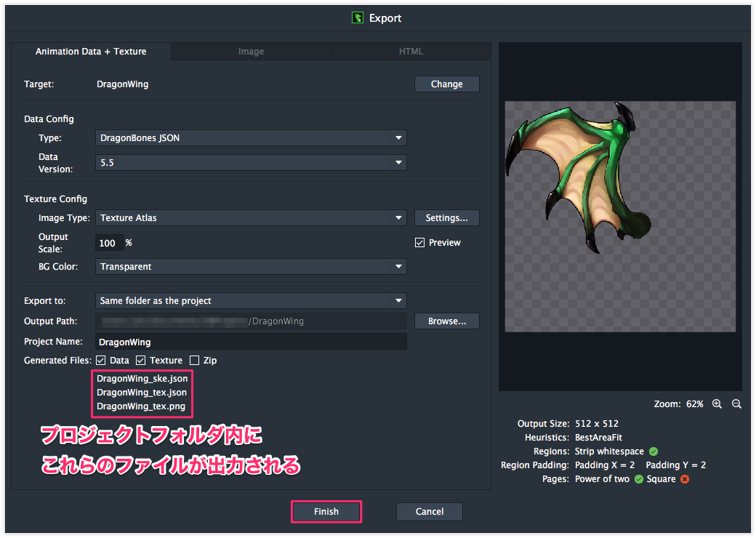Click the Browse... button for output path
The width and height of the screenshot is (756, 538).
[447, 321]
